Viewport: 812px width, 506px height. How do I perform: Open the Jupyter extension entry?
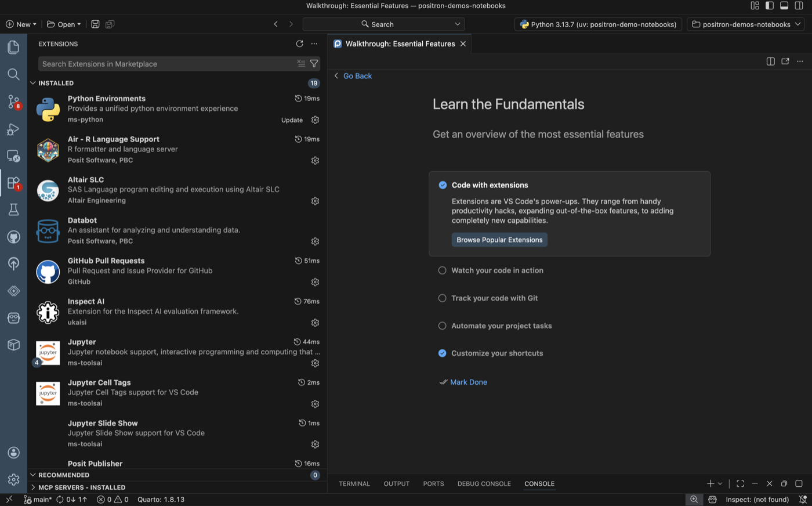click(x=177, y=352)
